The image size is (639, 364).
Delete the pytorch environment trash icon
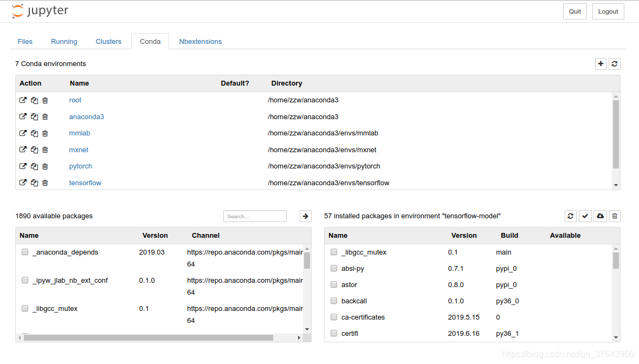pos(45,166)
